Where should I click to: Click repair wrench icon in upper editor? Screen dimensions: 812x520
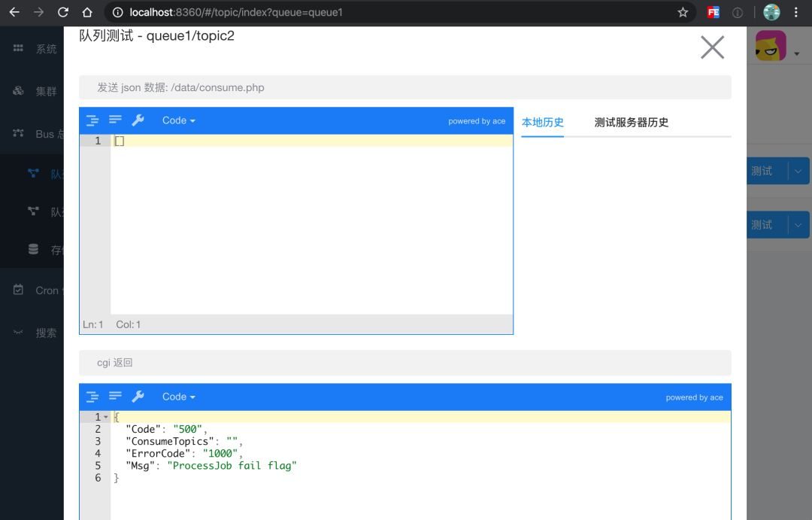(138, 120)
